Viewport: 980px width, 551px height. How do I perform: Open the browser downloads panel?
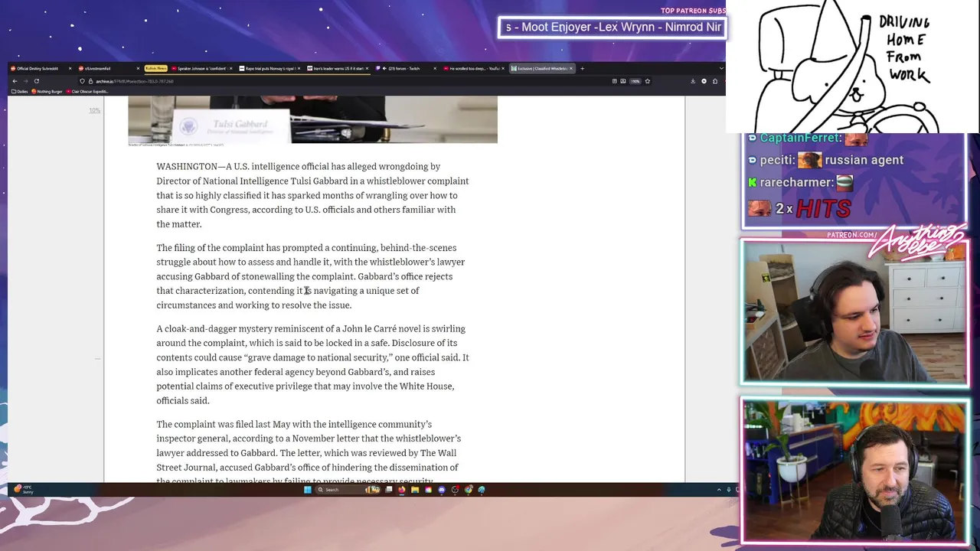[693, 81]
